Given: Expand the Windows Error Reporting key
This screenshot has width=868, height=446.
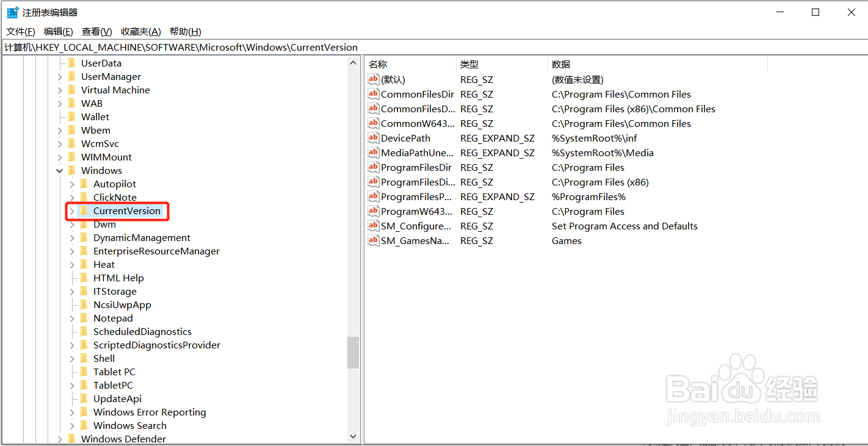Looking at the screenshot, I should (72, 412).
